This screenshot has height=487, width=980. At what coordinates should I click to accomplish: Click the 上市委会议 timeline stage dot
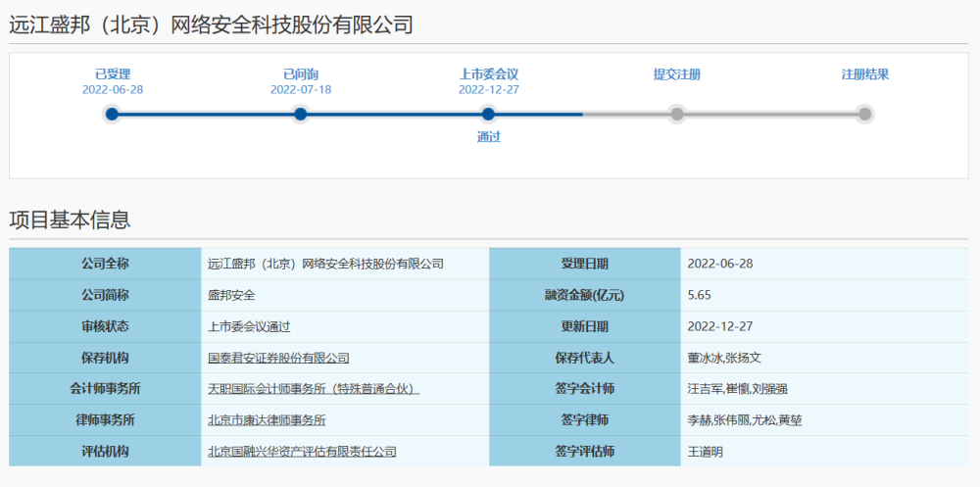coord(488,114)
